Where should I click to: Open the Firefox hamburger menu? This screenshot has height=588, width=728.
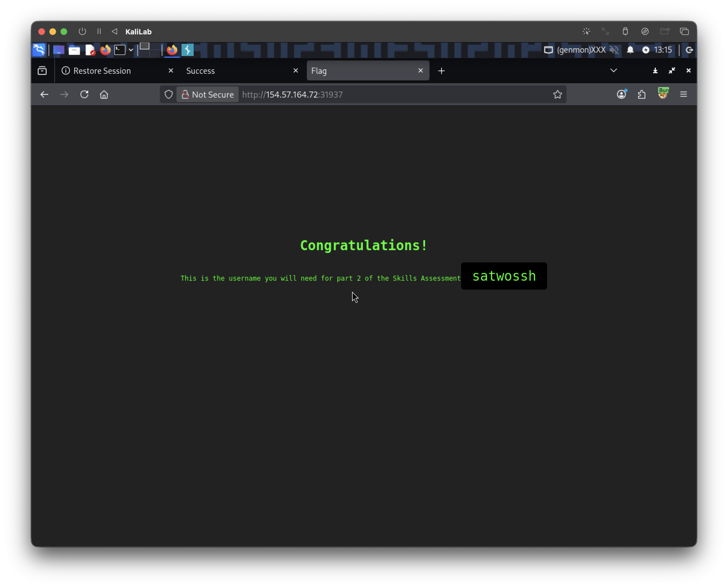(683, 95)
